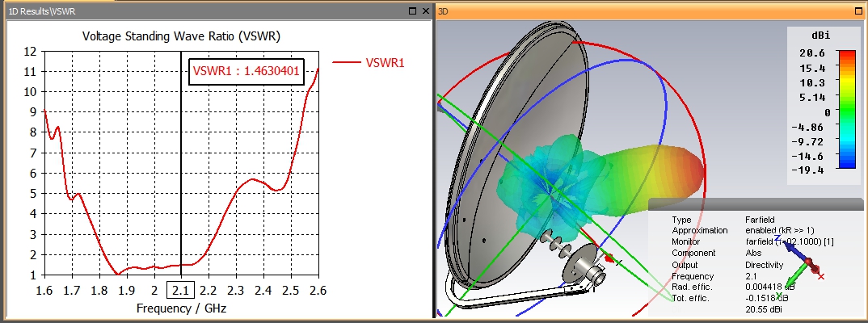Maximize the 3D view window
This screenshot has width=868, height=323.
coord(857,10)
